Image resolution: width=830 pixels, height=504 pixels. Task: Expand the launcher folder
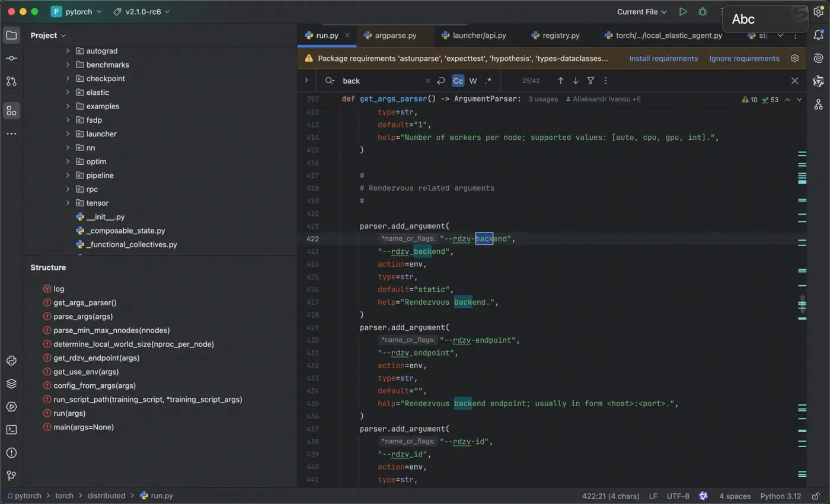pos(68,134)
